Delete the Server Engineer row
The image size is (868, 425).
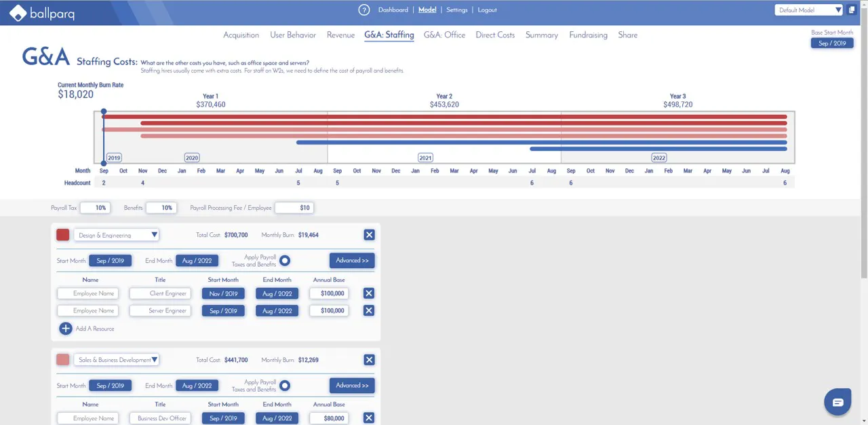(x=368, y=310)
